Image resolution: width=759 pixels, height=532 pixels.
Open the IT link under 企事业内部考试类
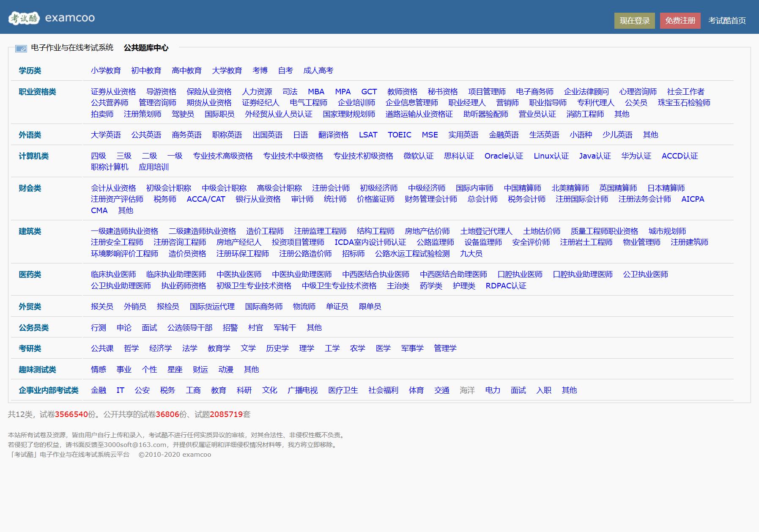[120, 390]
